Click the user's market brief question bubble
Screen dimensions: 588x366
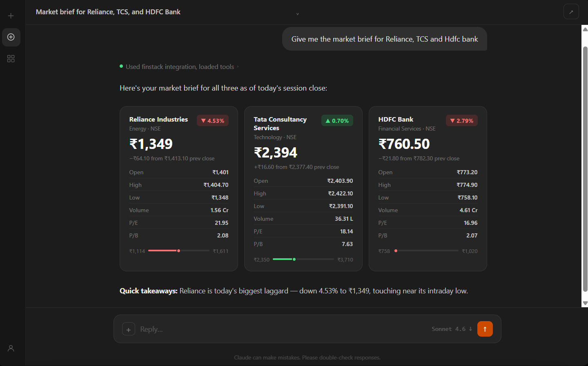384,39
